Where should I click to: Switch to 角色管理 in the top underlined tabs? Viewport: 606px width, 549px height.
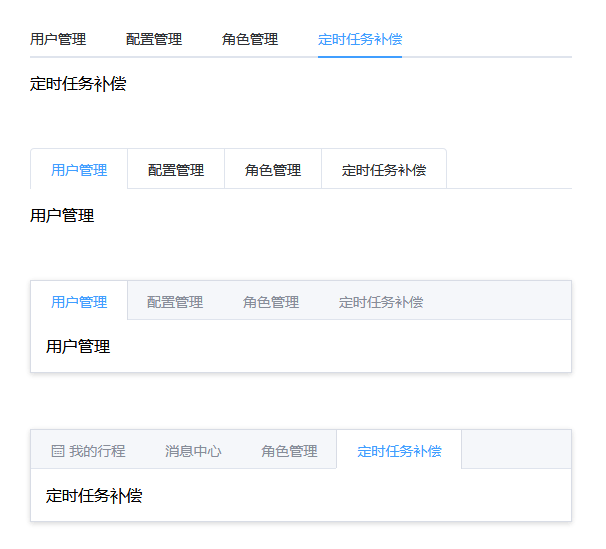click(x=250, y=40)
